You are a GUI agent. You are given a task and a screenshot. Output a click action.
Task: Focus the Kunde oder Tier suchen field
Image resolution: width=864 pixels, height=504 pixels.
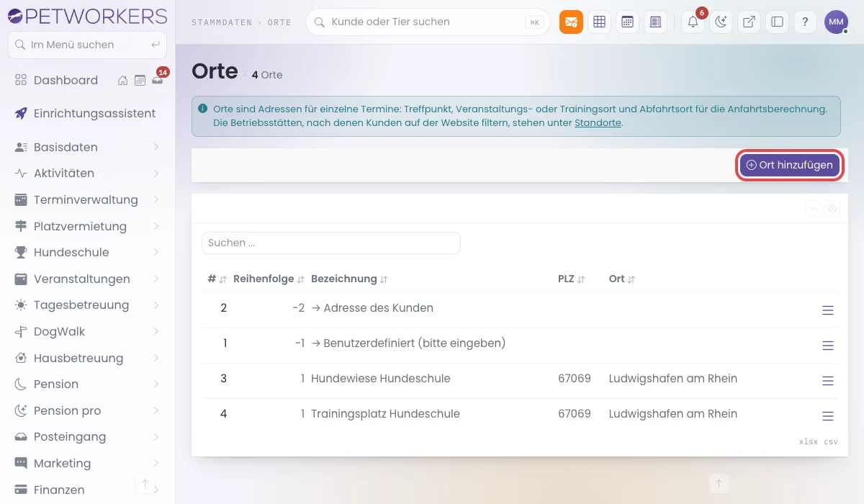point(428,22)
